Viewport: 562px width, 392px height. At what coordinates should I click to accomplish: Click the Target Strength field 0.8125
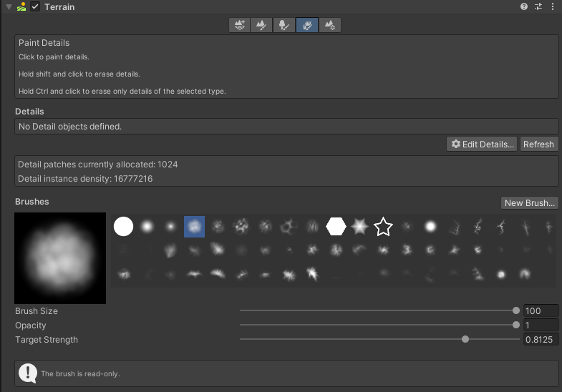[541, 339]
